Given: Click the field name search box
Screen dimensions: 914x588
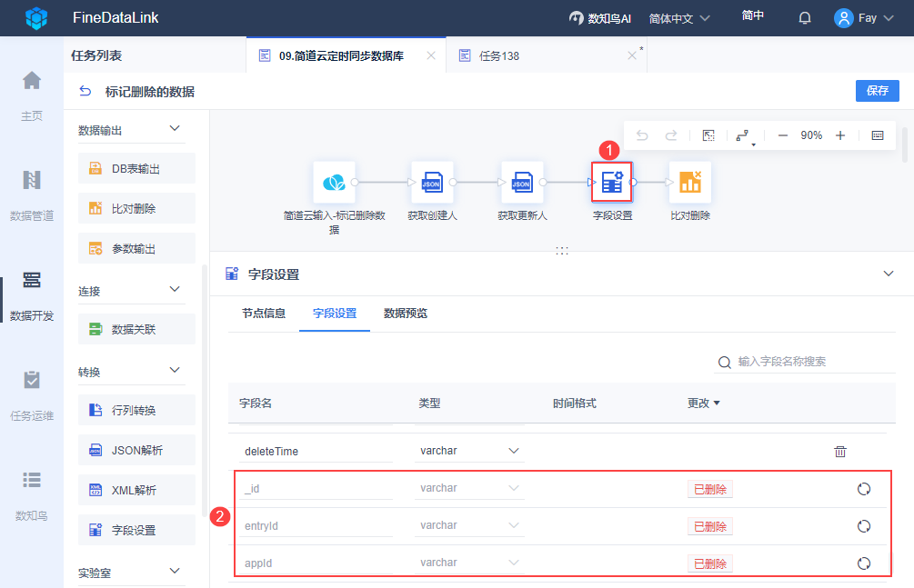Looking at the screenshot, I should pyautogui.click(x=805, y=362).
